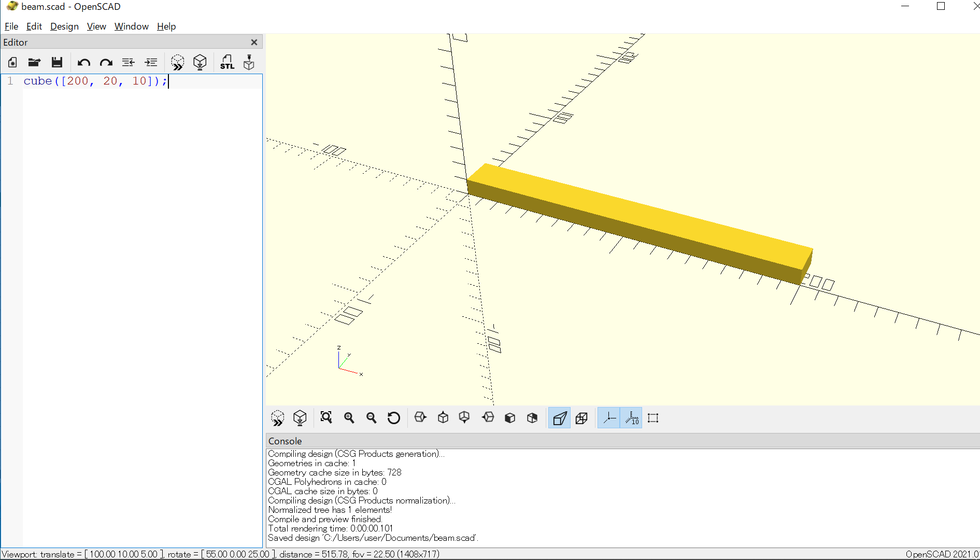Viewport: 980px width, 560px height.
Task: Click 'Compiling design (CSG Products generation)' line
Action: [357, 454]
